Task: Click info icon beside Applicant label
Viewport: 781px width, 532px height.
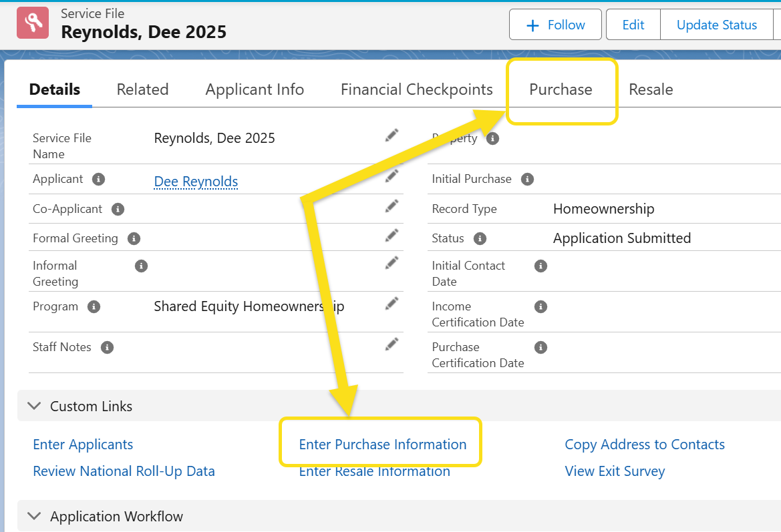Action: tap(98, 180)
